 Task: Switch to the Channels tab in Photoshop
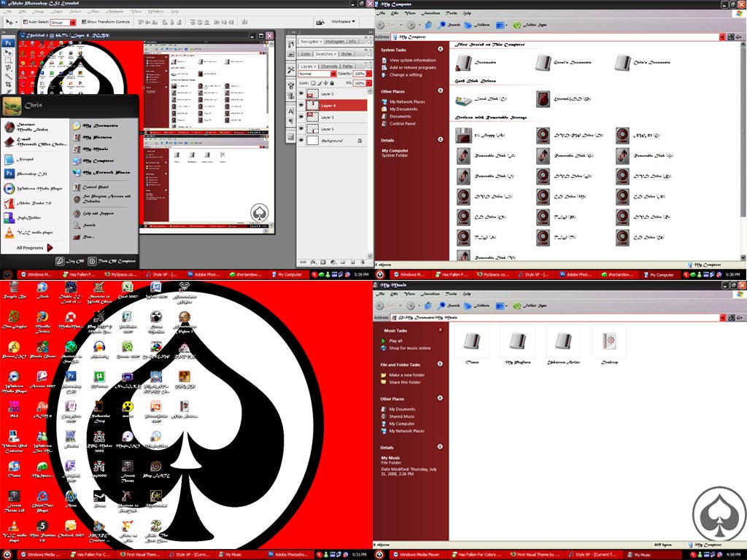tap(330, 66)
